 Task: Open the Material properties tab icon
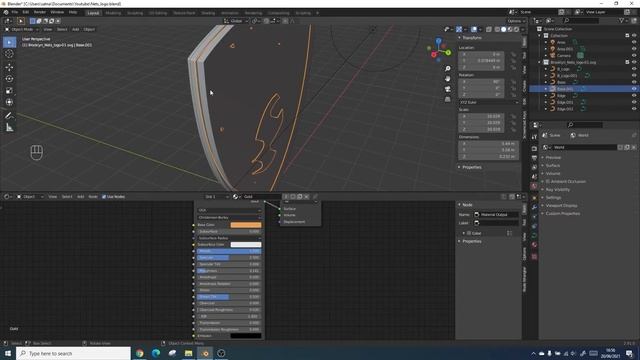(x=534, y=245)
